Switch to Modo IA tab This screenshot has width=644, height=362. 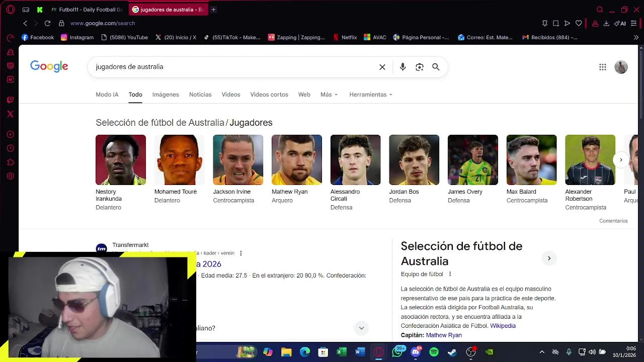107,95
